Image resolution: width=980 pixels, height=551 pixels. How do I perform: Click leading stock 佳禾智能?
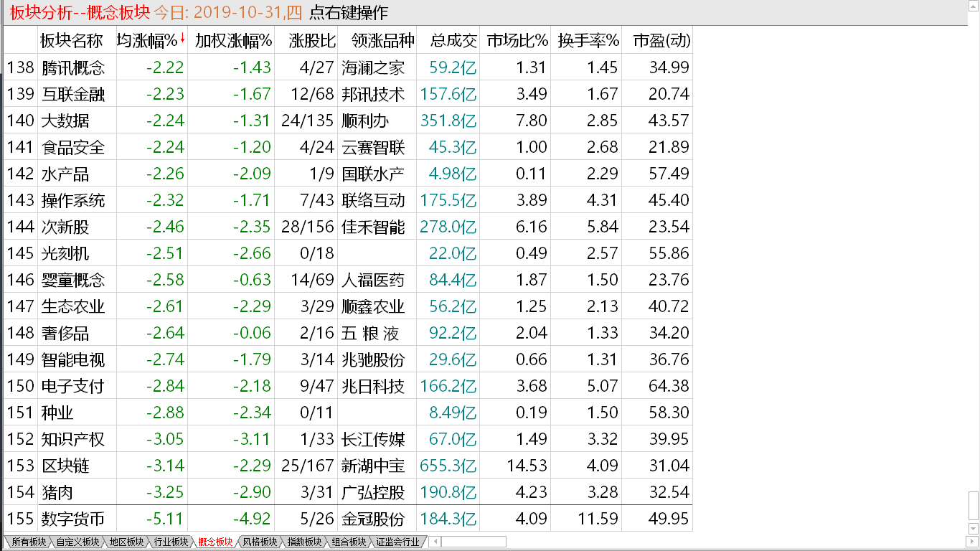(374, 227)
